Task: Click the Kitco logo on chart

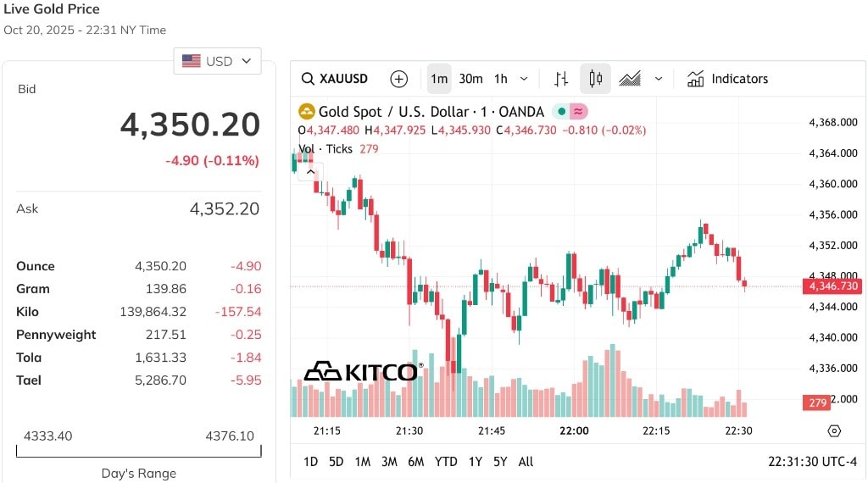Action: pyautogui.click(x=363, y=372)
